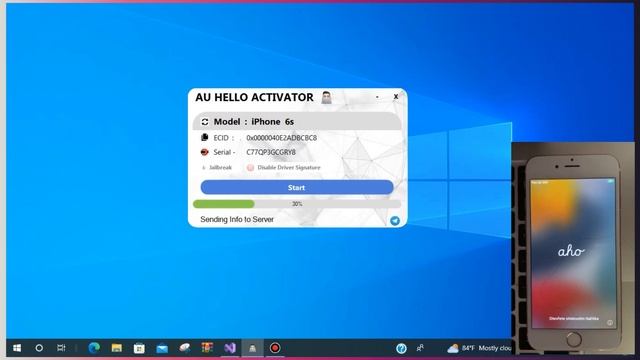The image size is (640, 360).
Task: Open the Windows Start menu
Action: pyautogui.click(x=17, y=348)
